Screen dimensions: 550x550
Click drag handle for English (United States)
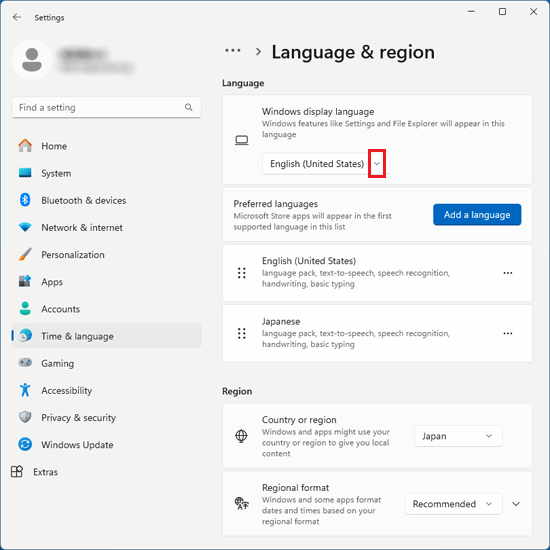(x=241, y=273)
